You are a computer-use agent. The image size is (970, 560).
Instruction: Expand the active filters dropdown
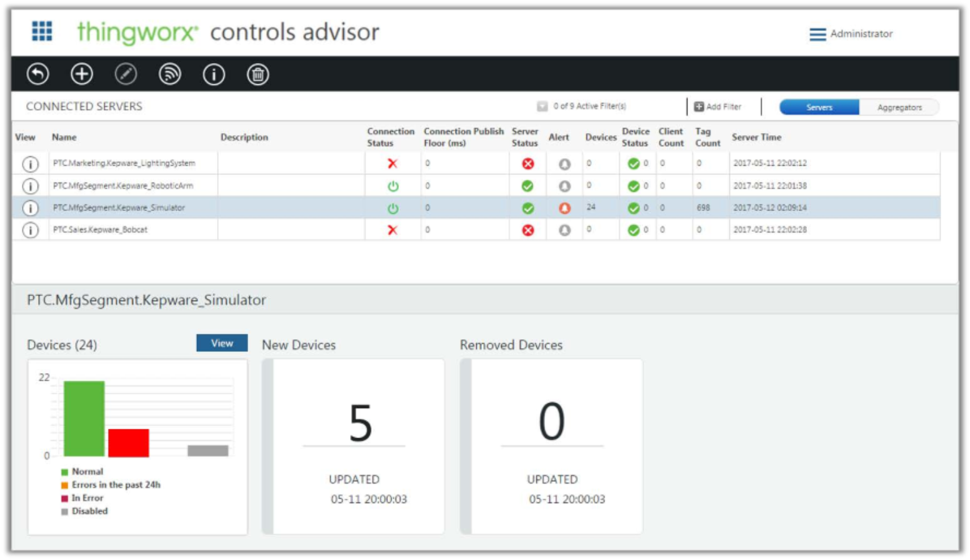tap(542, 106)
